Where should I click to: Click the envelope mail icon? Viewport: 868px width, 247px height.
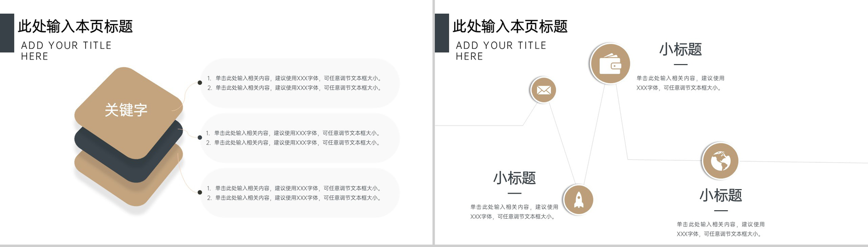click(x=544, y=90)
